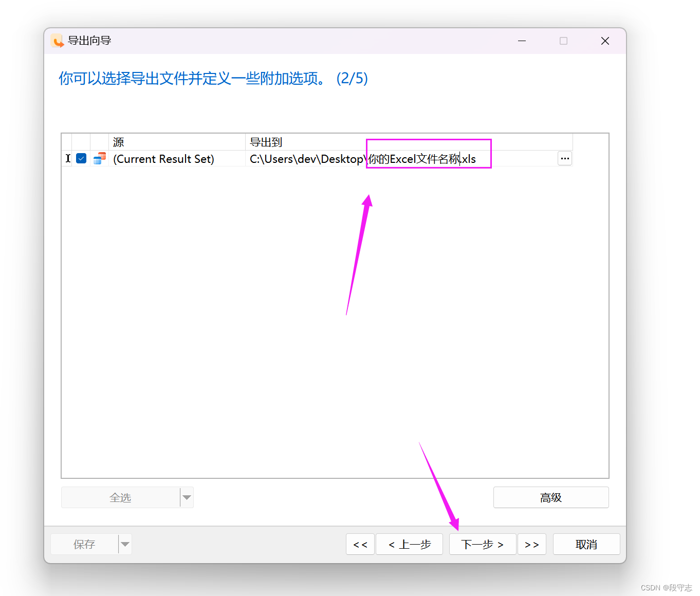The height and width of the screenshot is (596, 700).
Task: Click the 全选 button
Action: click(120, 497)
